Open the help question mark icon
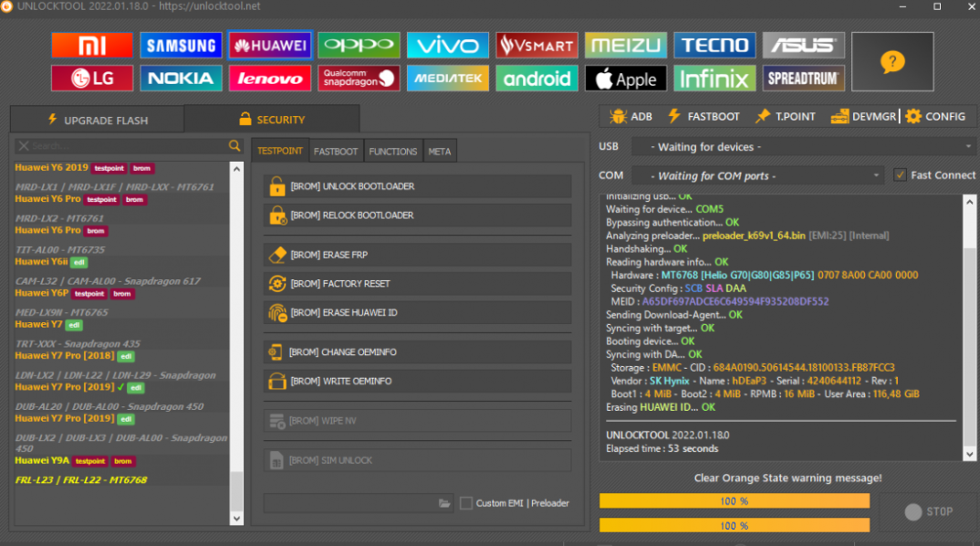980x546 pixels. (892, 62)
